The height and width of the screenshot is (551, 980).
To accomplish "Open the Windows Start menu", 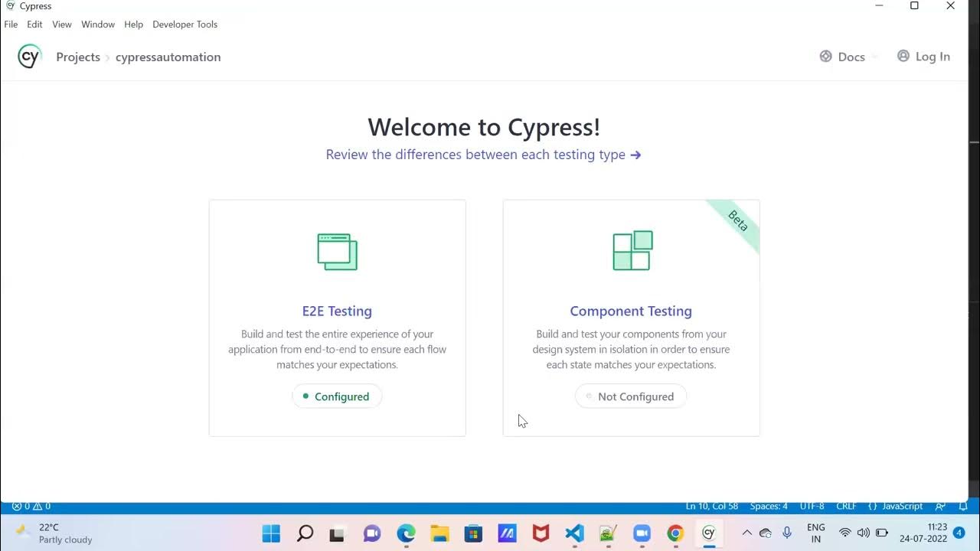I will click(271, 533).
